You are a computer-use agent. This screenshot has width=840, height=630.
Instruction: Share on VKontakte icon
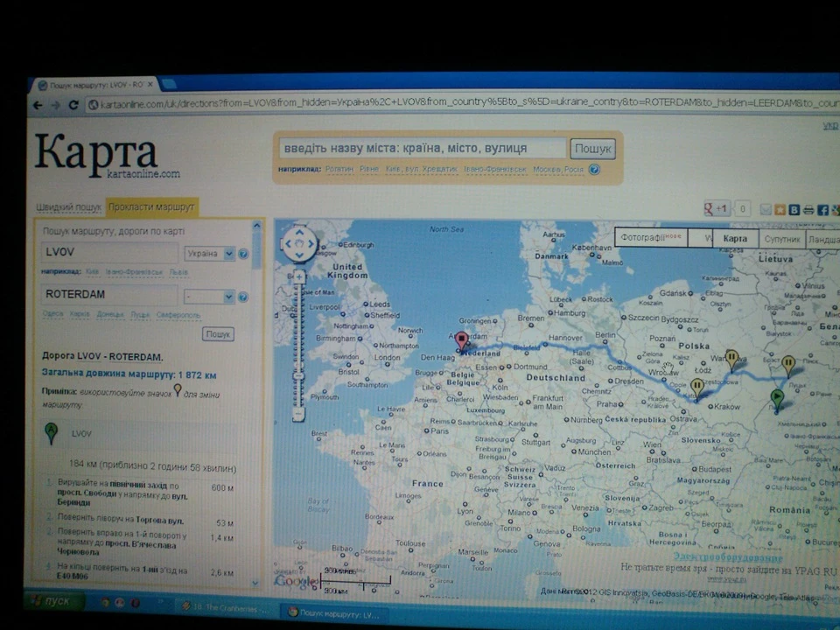[794, 209]
